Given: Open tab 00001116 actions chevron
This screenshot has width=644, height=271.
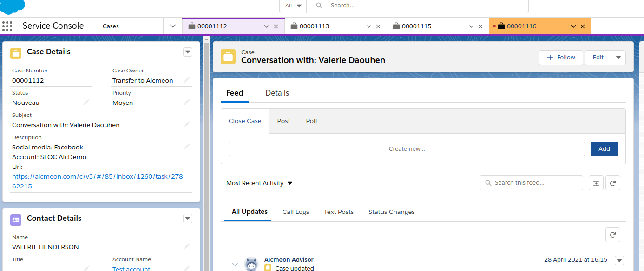Looking at the screenshot, I should click(x=573, y=26).
